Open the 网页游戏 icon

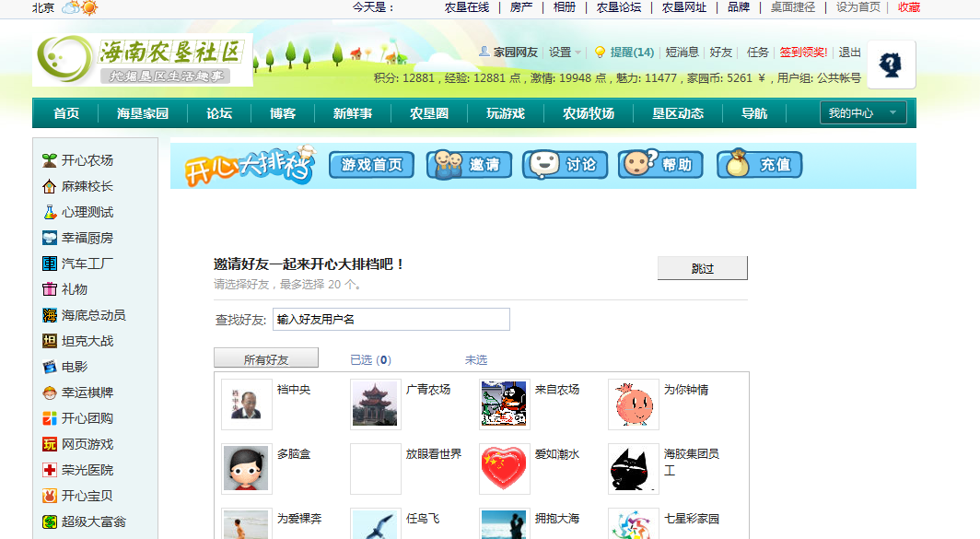(50, 445)
